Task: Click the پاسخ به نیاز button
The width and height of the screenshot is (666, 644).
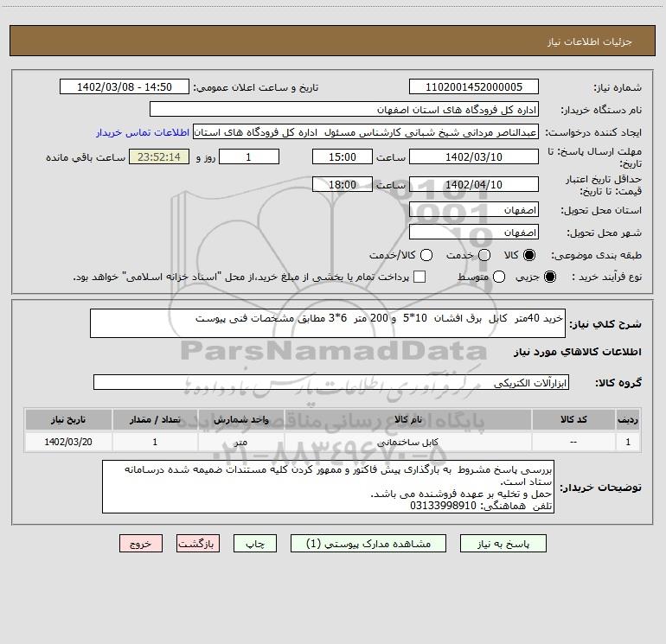Action: (503, 544)
